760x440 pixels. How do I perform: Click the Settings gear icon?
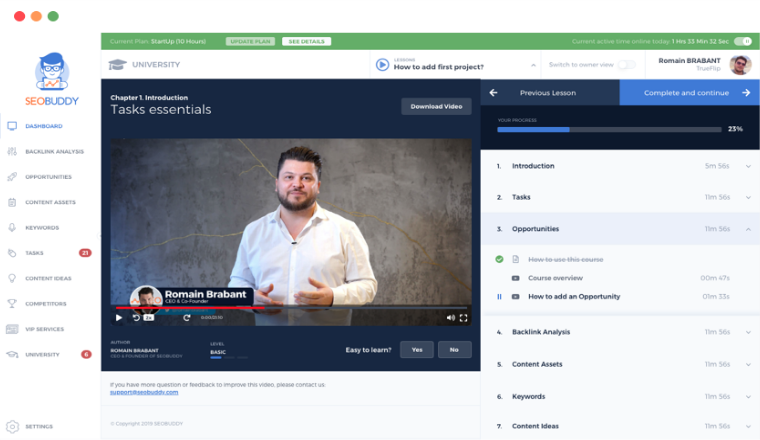(13, 426)
